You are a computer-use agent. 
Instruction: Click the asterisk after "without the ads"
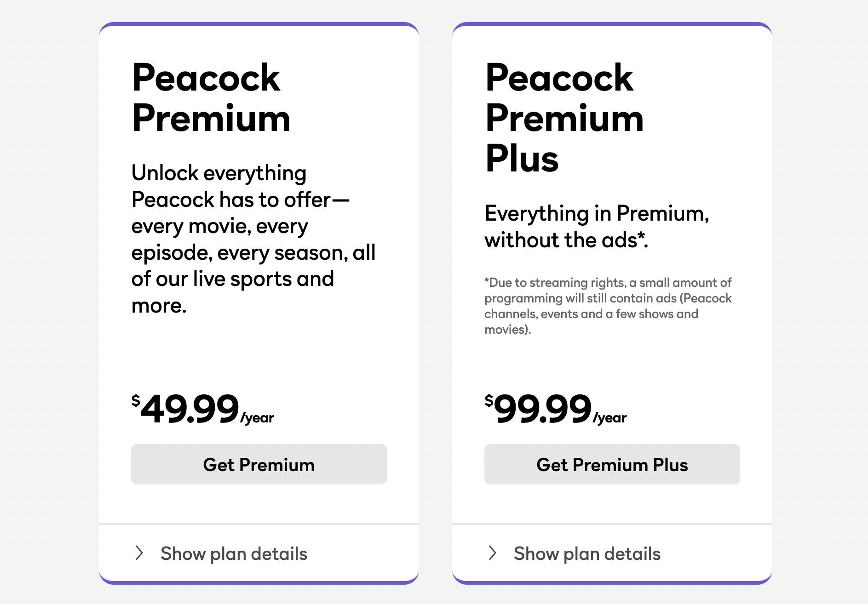tap(640, 235)
